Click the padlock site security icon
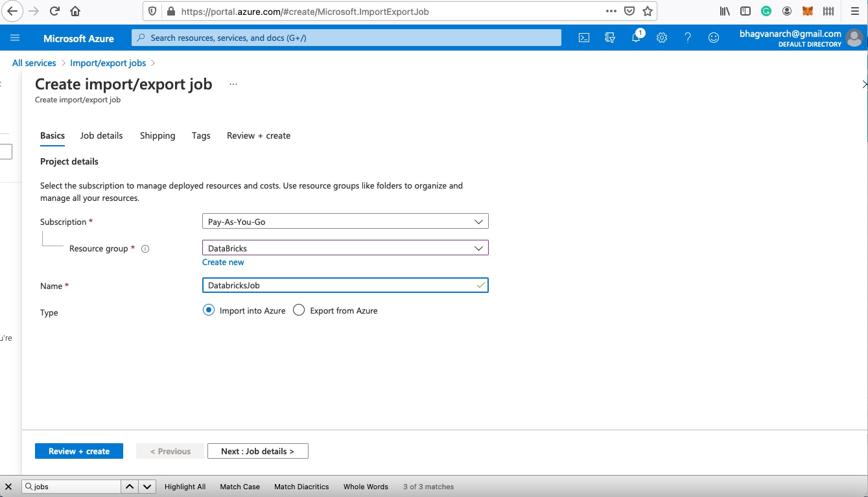Viewport: 868px width, 497px height. pos(171,11)
